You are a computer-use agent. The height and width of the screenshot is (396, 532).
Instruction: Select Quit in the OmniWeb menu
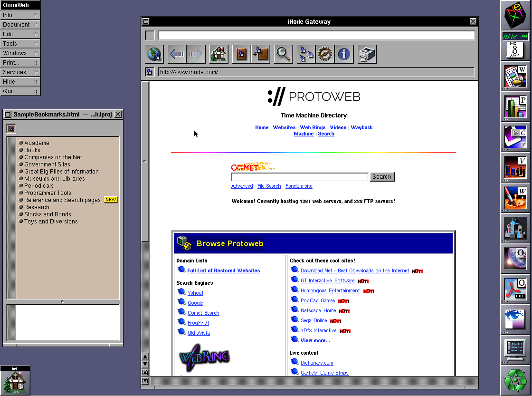(20, 91)
